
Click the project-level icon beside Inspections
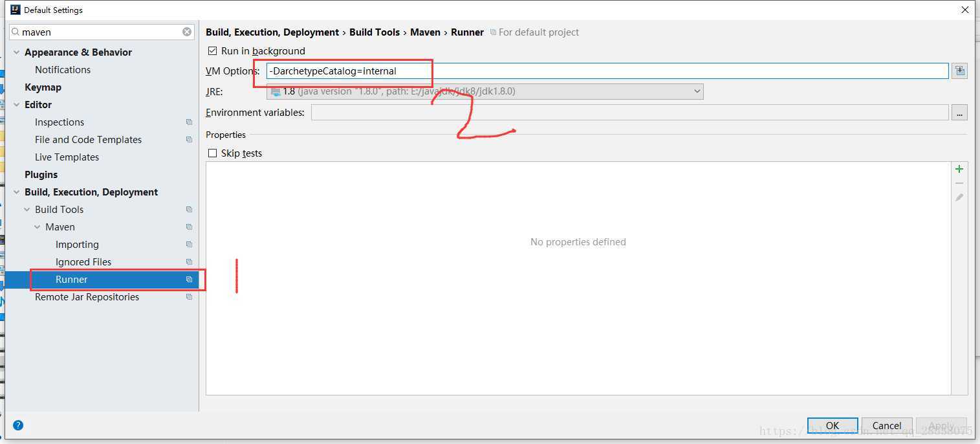189,122
